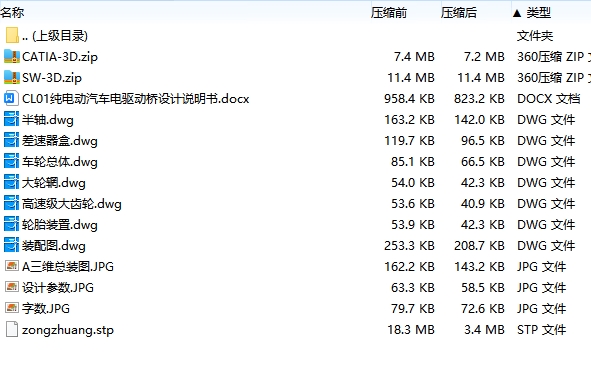Click the DWG icon beside 轮胎装置.dwg
The image size is (591, 377).
pos(11,225)
